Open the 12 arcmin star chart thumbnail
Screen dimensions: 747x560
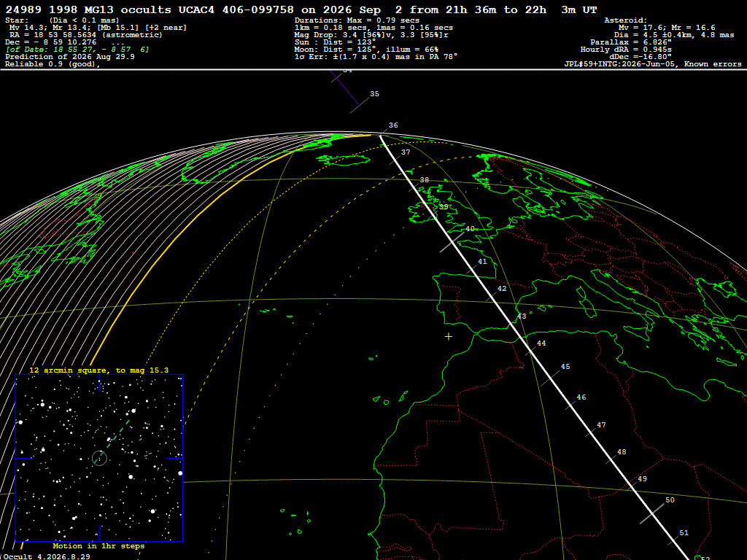[x=99, y=458]
